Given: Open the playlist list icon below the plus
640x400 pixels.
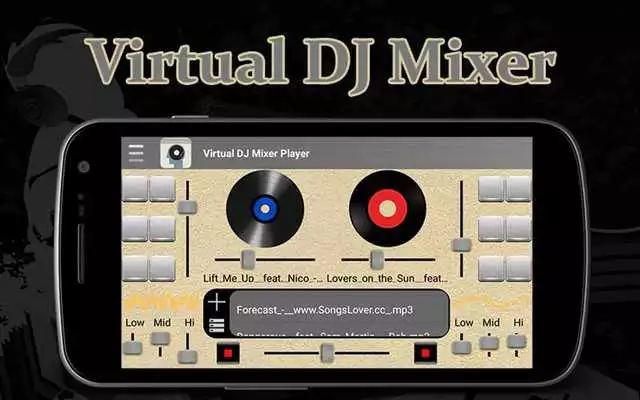Looking at the screenshot, I should coord(216,326).
